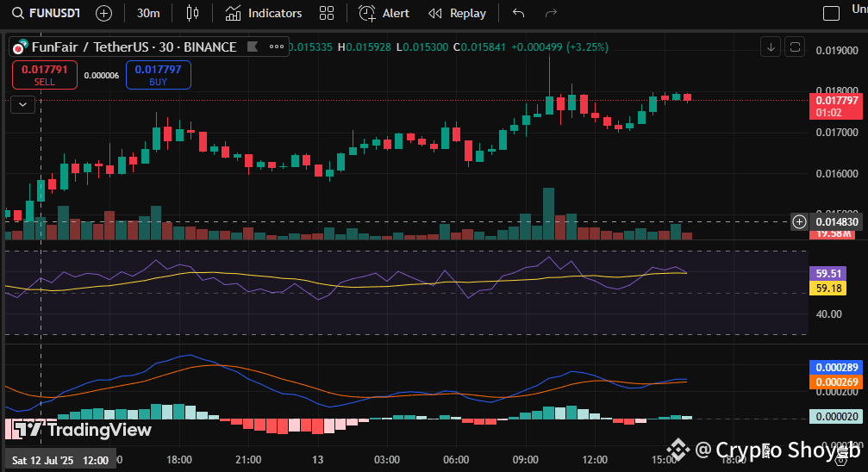The image size is (868, 472).
Task: Click the flag icon next to BINANCE
Action: click(251, 47)
